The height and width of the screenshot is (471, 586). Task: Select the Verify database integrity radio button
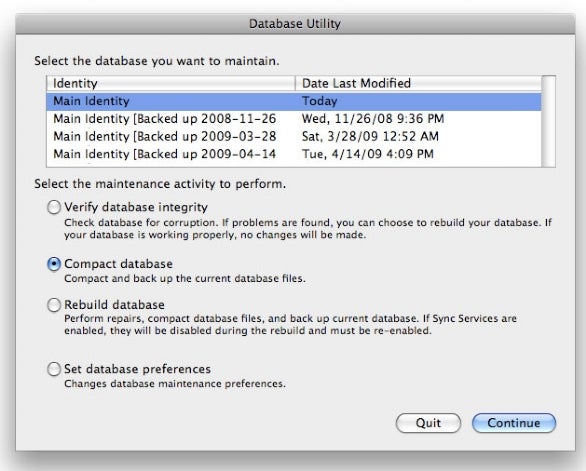click(54, 207)
